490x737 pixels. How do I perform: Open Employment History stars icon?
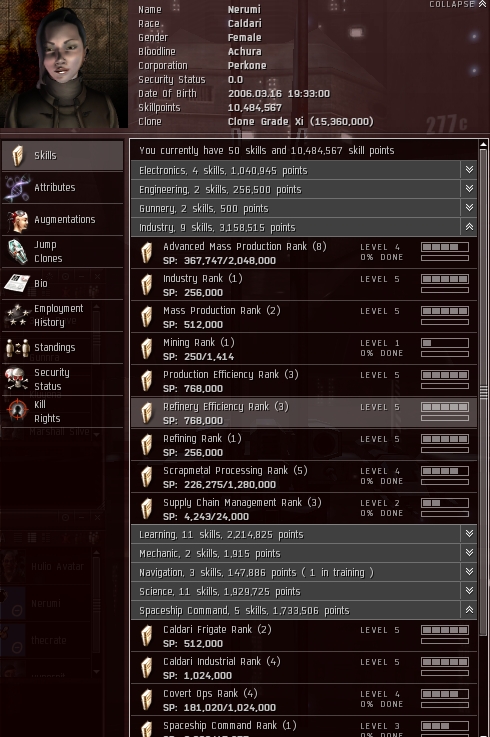tap(17, 315)
